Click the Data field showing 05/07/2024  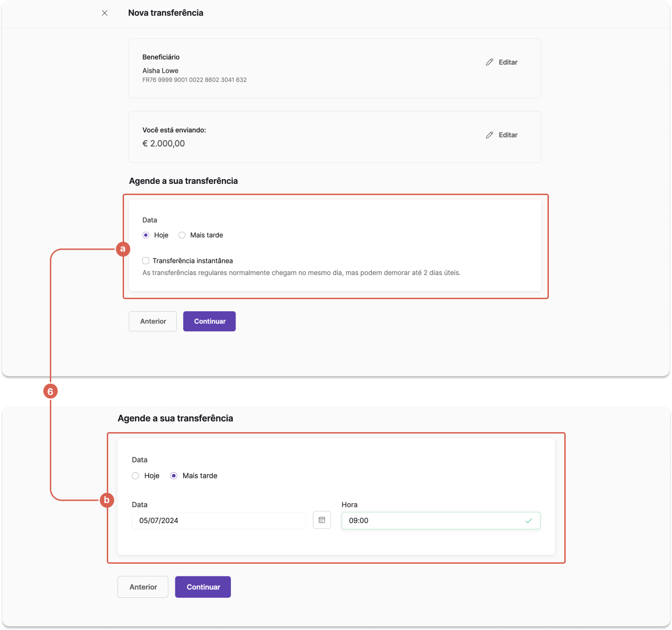click(219, 521)
